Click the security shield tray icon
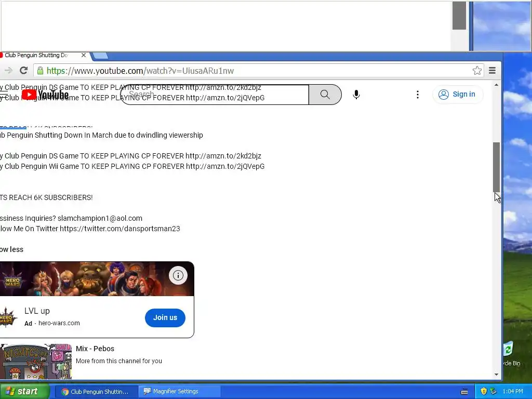Screen dimensions: 532x399 tap(484, 391)
